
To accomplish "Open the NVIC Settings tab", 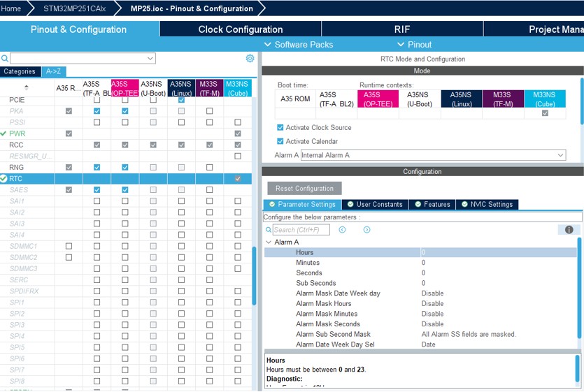I will pyautogui.click(x=487, y=204).
